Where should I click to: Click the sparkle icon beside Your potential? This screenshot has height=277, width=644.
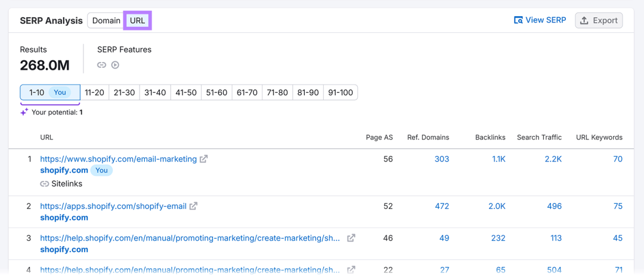(24, 112)
